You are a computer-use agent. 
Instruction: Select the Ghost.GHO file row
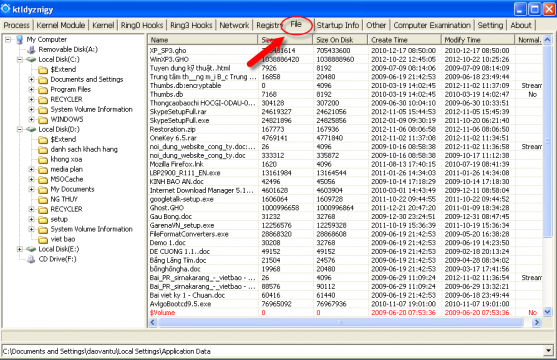coord(345,208)
